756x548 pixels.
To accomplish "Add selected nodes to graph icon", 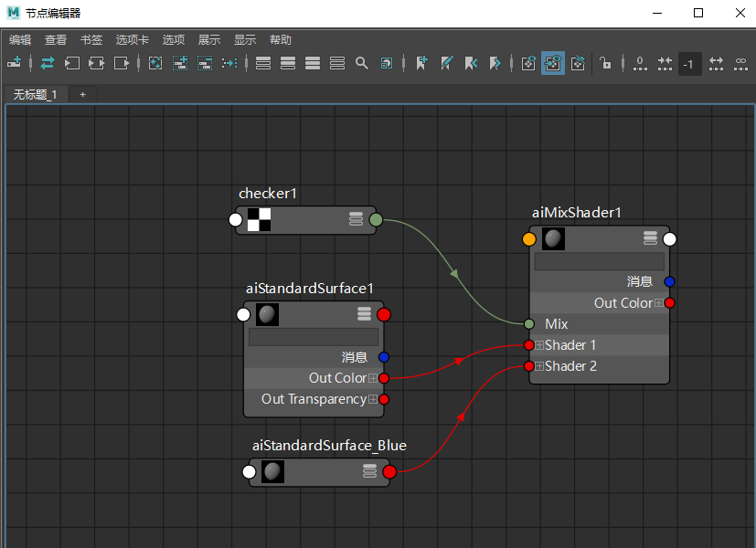I will click(180, 63).
